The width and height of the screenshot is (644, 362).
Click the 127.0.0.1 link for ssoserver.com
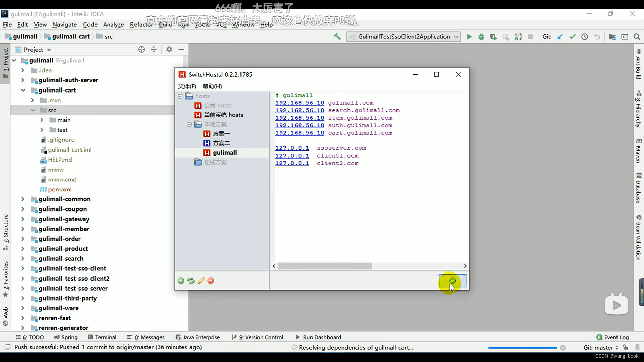tap(292, 148)
